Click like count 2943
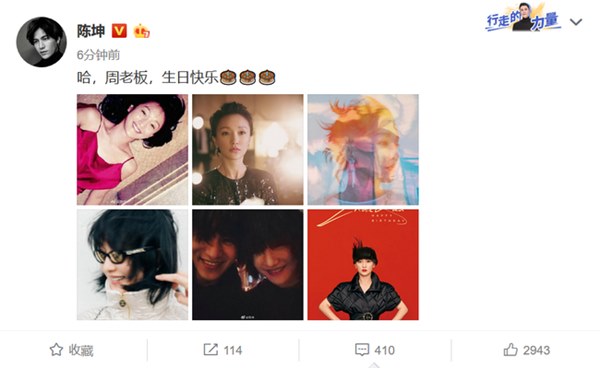 [536, 350]
